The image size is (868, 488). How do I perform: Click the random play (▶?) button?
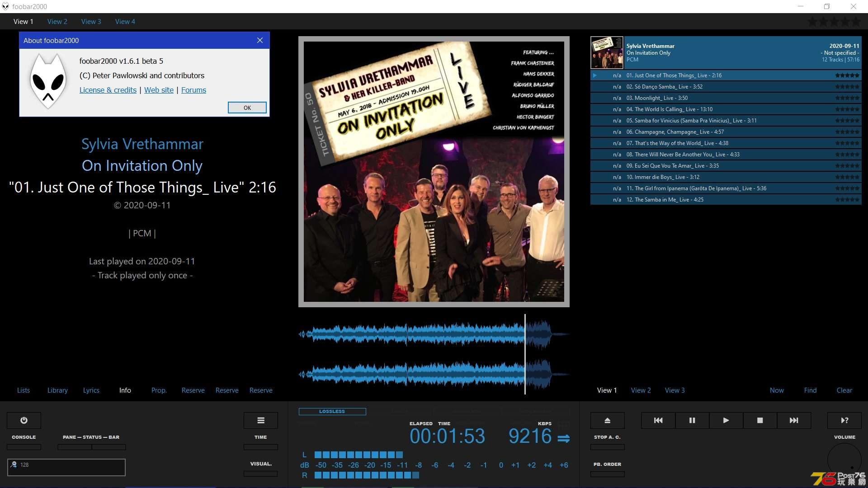coord(844,420)
